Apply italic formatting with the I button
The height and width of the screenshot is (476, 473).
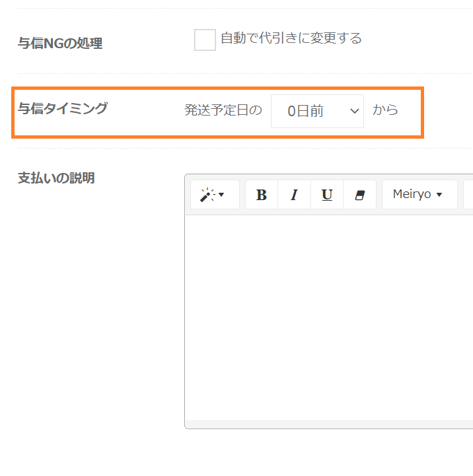click(x=294, y=195)
